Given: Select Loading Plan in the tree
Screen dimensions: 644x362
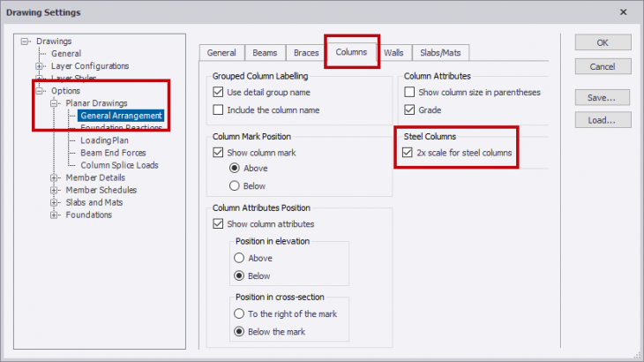Looking at the screenshot, I should [104, 140].
